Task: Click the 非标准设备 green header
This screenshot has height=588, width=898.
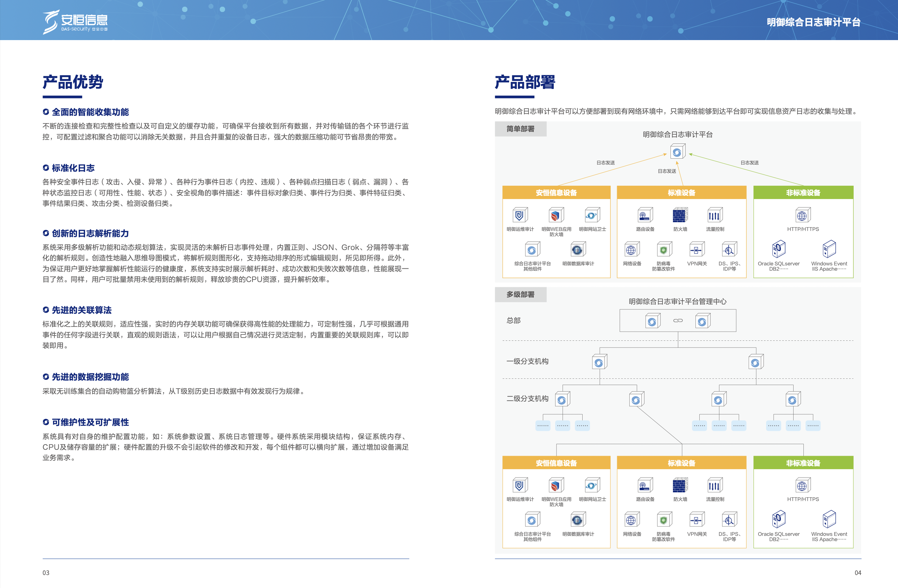Action: [x=803, y=192]
